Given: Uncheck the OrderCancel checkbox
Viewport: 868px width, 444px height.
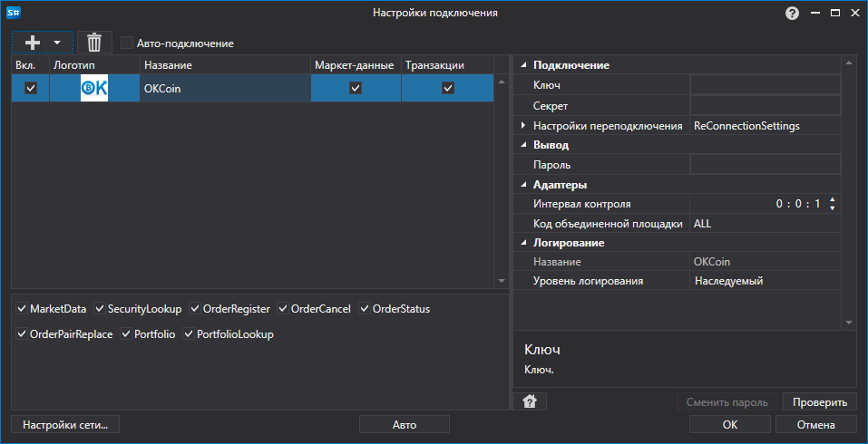Looking at the screenshot, I should (x=283, y=308).
